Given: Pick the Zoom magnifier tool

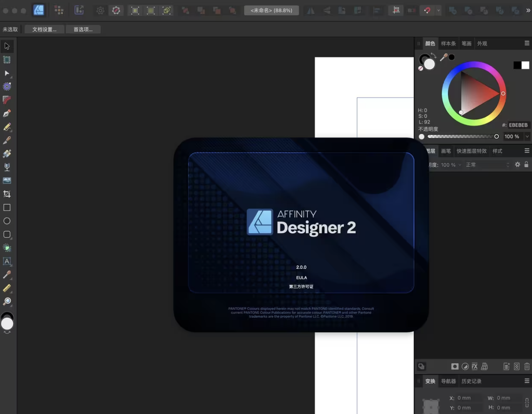Looking at the screenshot, I should click(7, 302).
